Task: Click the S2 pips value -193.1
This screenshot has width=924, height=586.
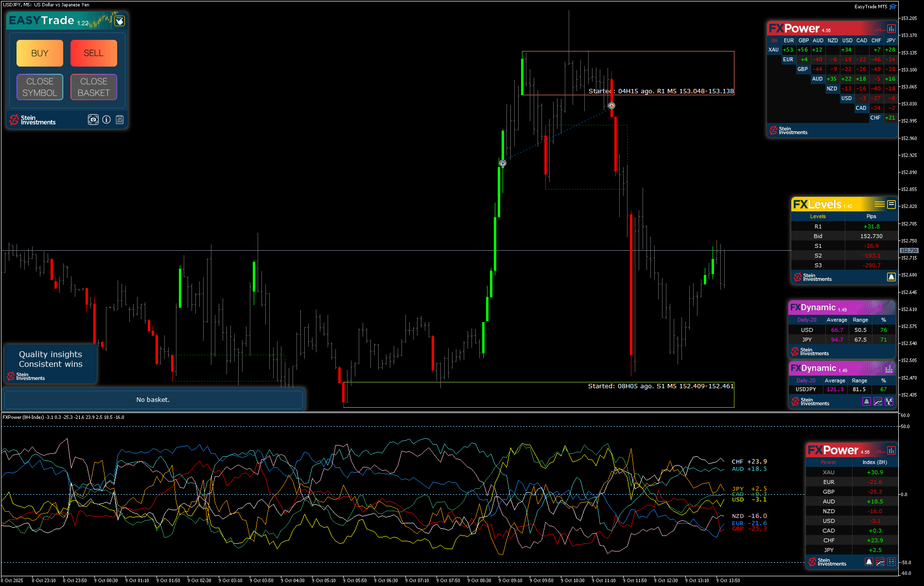Action: point(872,256)
